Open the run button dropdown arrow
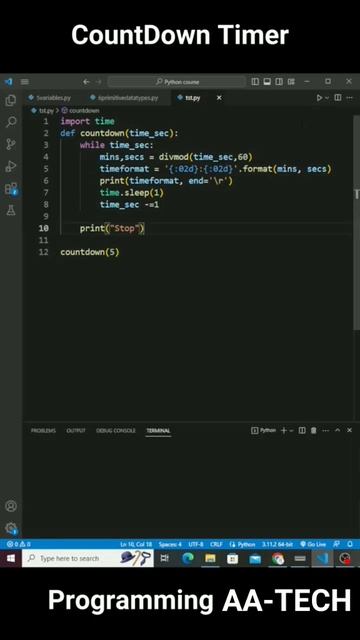The image size is (360, 640). [327, 98]
